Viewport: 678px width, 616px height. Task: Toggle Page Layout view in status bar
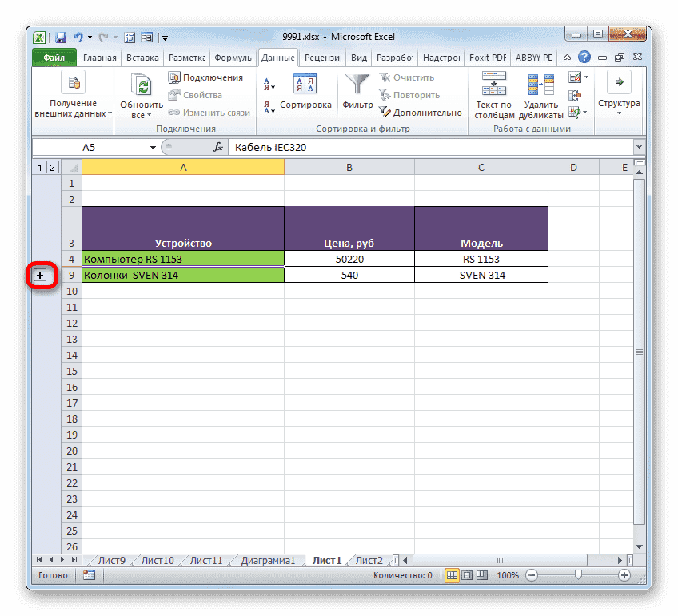click(x=467, y=575)
